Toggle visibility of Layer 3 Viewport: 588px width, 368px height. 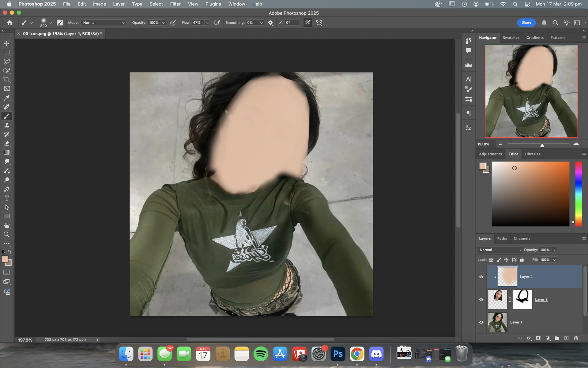click(481, 300)
